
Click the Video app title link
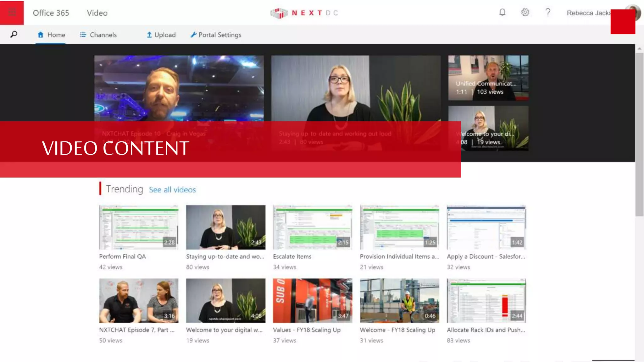97,13
